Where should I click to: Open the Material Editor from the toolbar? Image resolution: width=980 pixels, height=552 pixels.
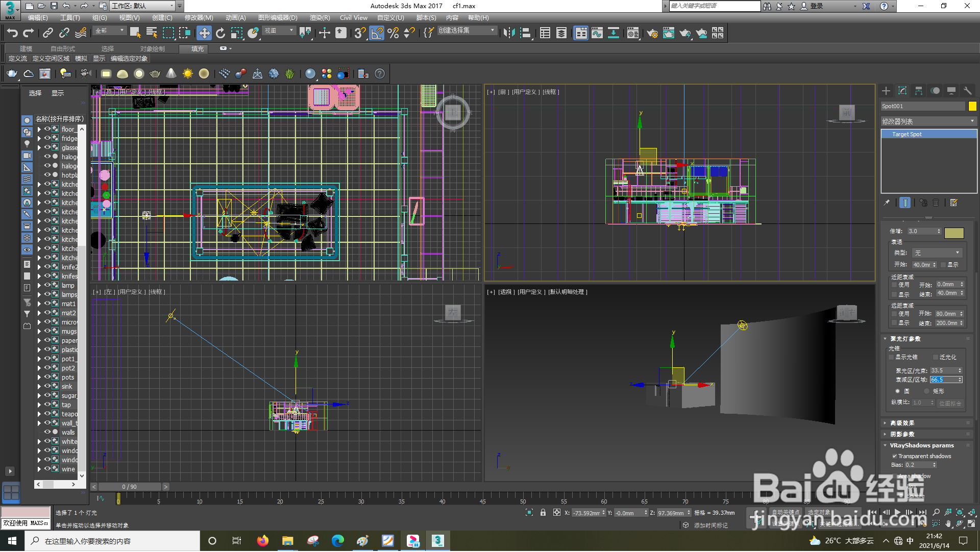tap(633, 33)
